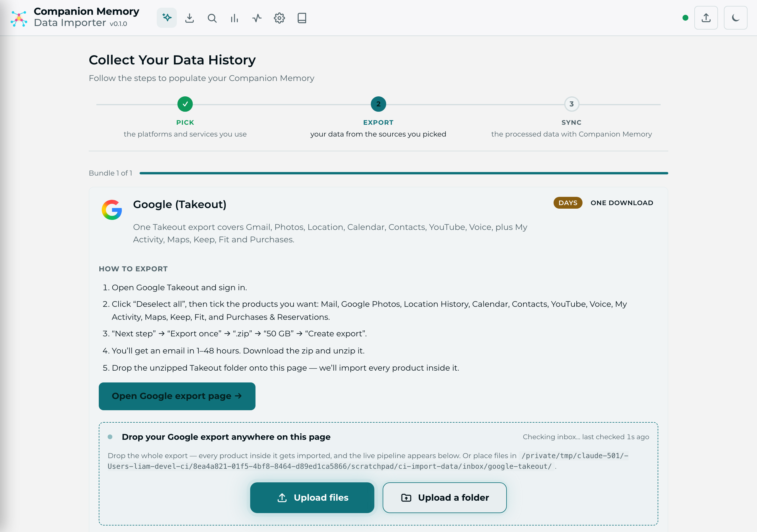Click the green connection status dot
Viewport: 757px width, 532px height.
click(685, 18)
